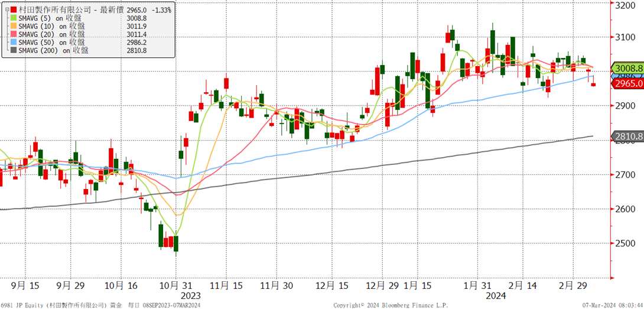Click the 10月 31 date label
This screenshot has width=644, height=309.
[176, 286]
